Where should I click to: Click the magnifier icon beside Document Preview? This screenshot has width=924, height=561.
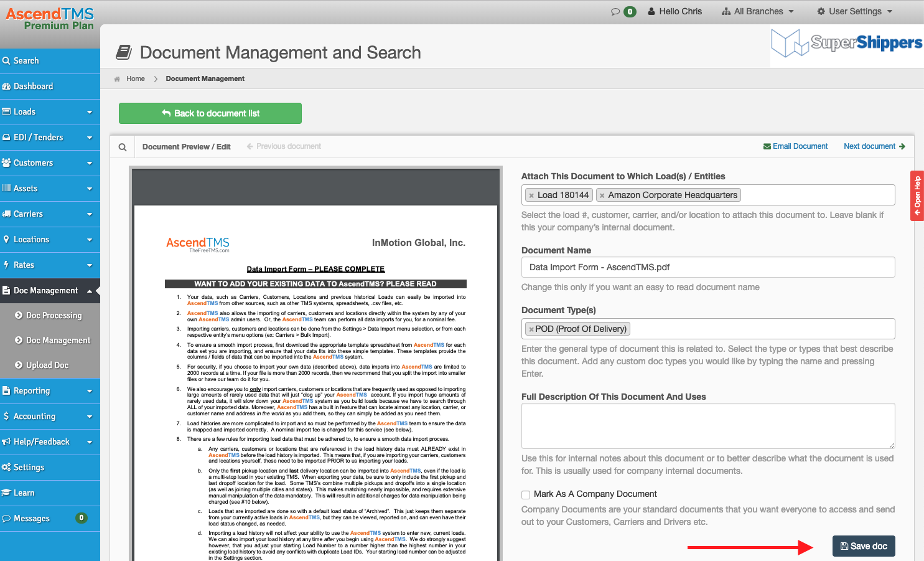pos(123,147)
